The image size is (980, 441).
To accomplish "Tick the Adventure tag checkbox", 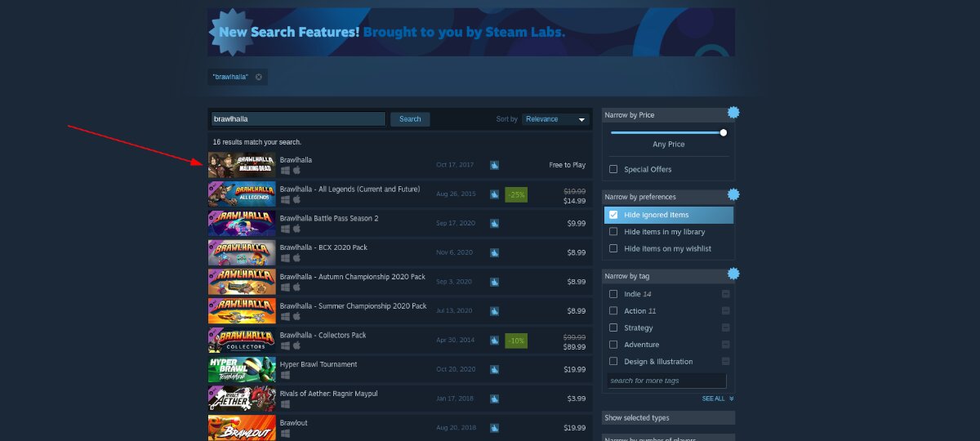I will (613, 345).
